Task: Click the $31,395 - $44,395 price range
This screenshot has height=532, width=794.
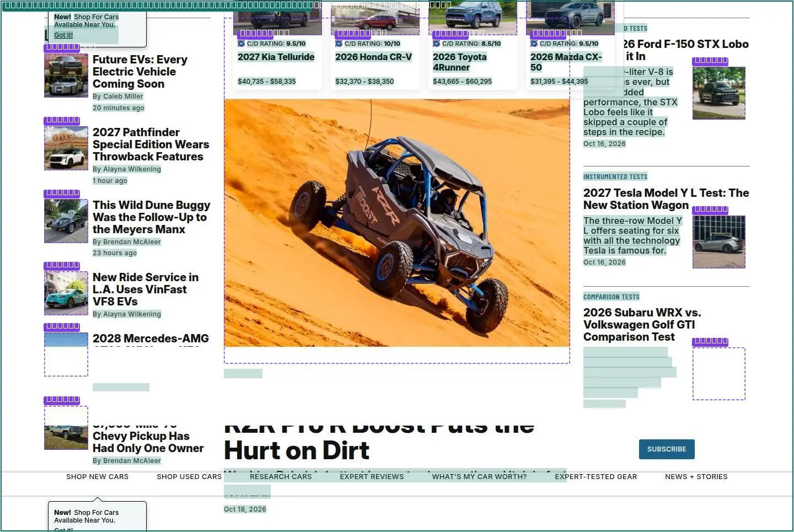Action: (x=559, y=82)
